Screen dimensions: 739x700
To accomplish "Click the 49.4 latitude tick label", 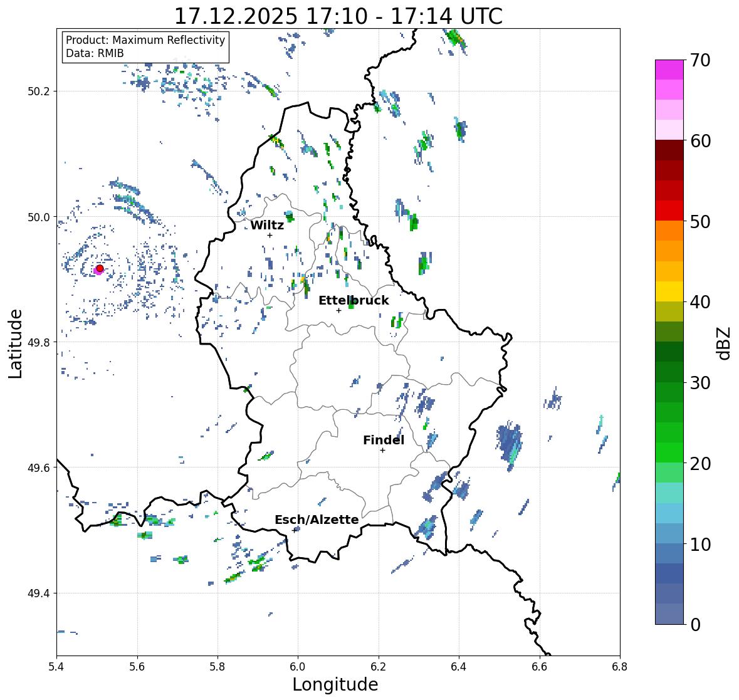I will point(39,593).
